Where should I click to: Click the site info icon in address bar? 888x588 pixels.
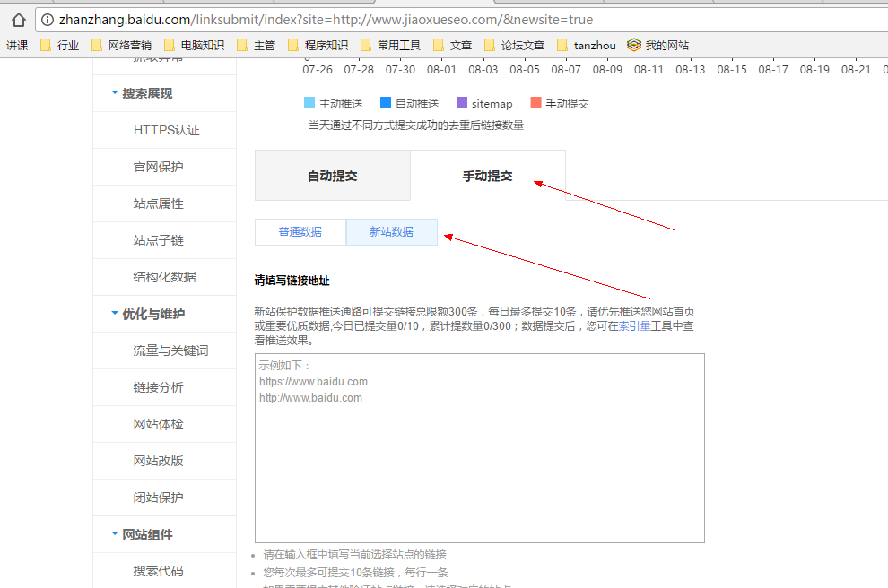[x=48, y=20]
